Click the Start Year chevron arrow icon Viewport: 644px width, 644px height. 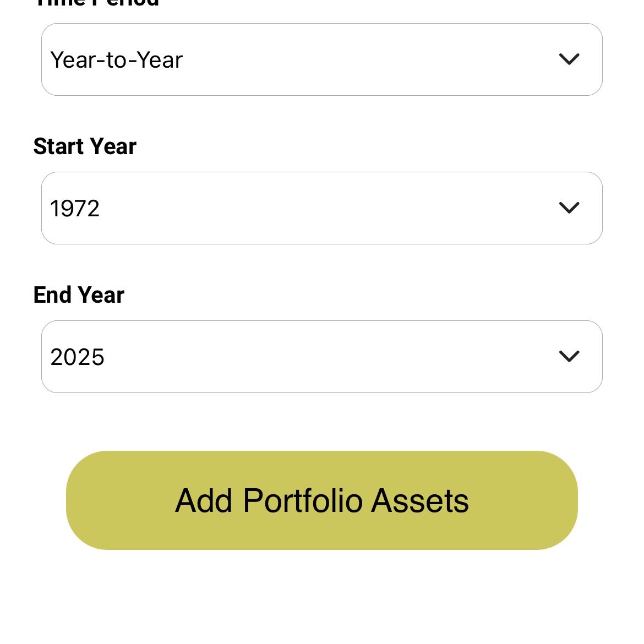click(x=569, y=208)
